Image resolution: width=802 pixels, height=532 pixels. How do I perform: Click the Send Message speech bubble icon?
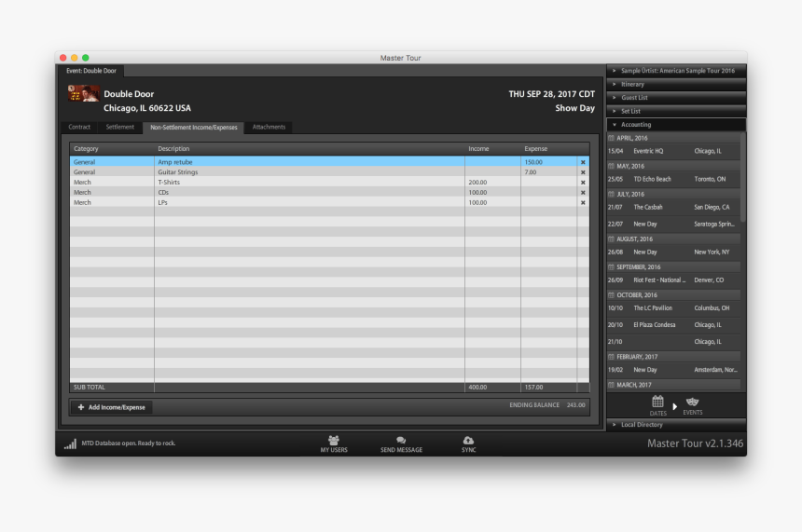[401, 440]
